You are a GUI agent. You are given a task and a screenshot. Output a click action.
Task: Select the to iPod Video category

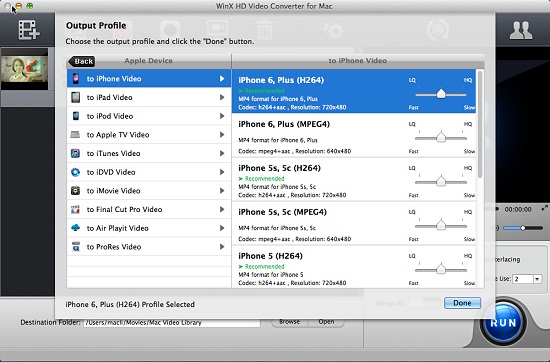149,116
